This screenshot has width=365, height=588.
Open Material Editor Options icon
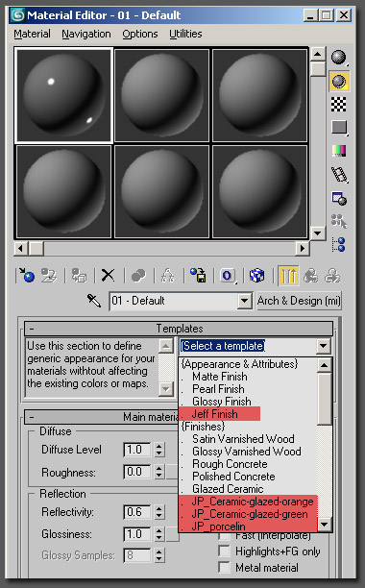coord(339,198)
